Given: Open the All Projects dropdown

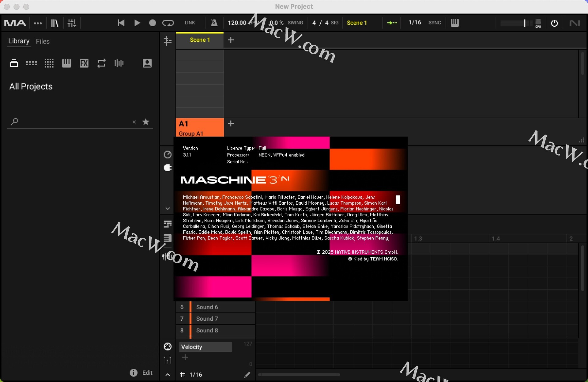Looking at the screenshot, I should pyautogui.click(x=31, y=86).
